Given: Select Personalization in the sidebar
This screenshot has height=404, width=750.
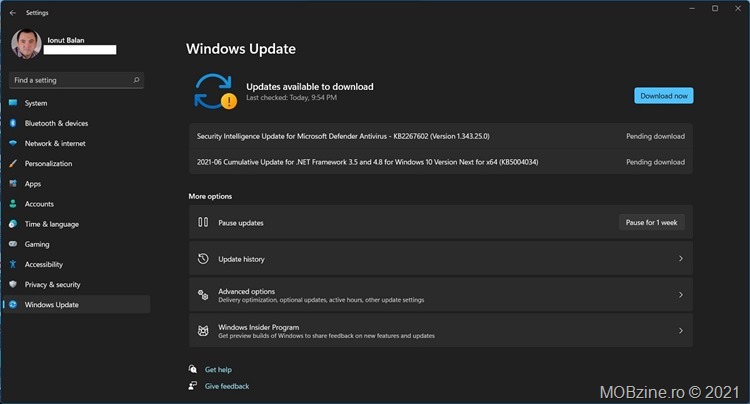Looking at the screenshot, I should (x=77, y=164).
